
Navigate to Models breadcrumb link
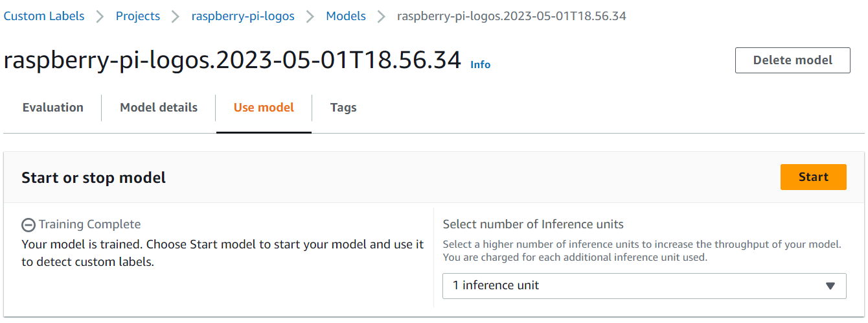[x=346, y=16]
